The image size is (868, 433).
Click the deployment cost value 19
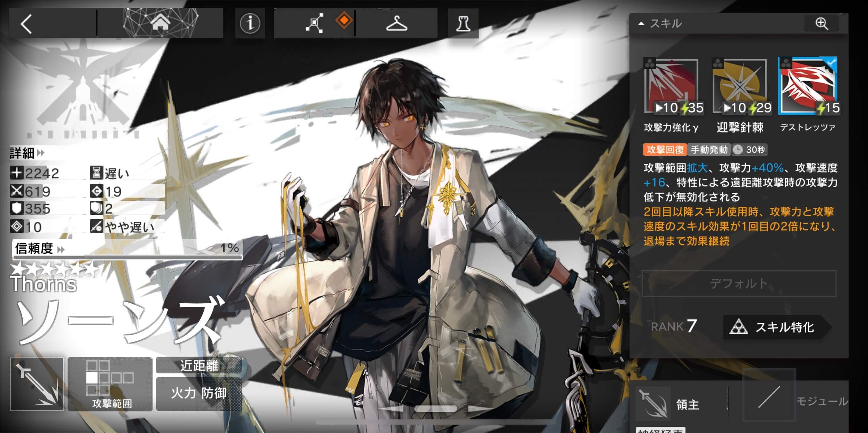[113, 191]
